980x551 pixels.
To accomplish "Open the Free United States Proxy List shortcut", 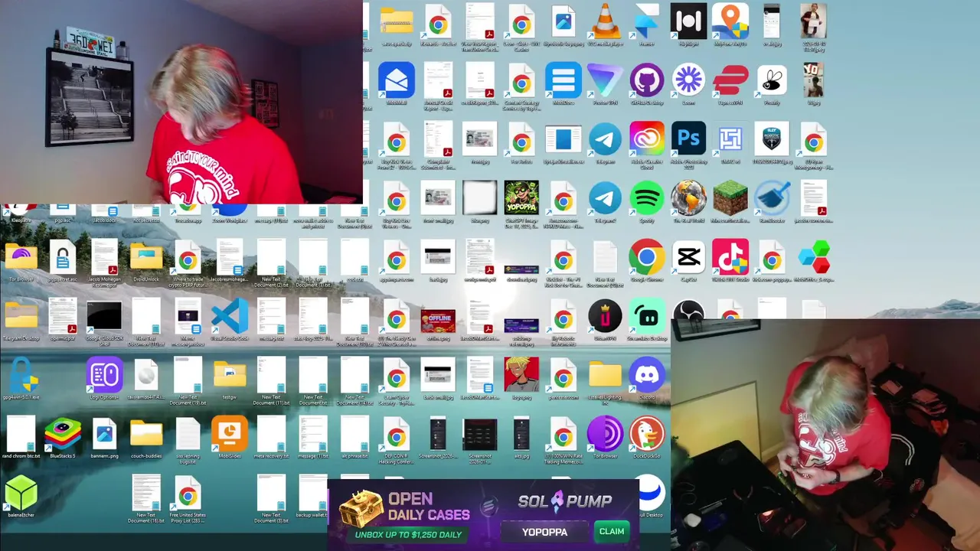I will [x=188, y=494].
